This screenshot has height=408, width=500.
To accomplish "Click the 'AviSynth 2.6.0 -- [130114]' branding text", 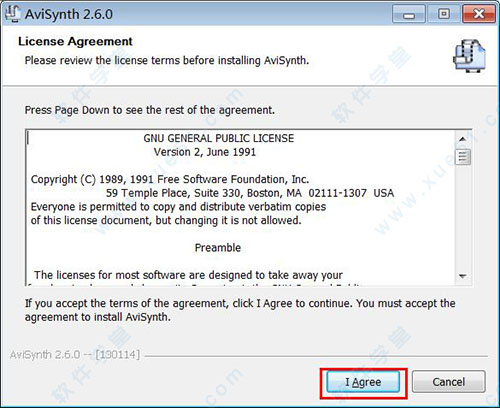I will coord(75,354).
